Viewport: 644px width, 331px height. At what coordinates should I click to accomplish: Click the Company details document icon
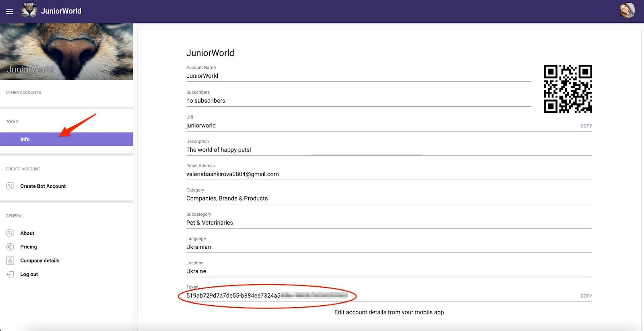pyautogui.click(x=10, y=261)
